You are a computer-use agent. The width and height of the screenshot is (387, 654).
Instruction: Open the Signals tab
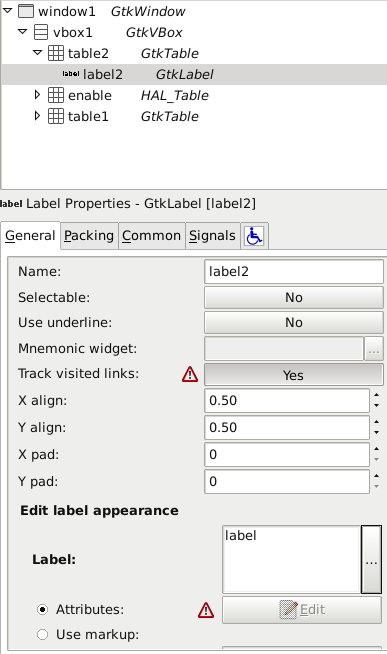pyautogui.click(x=212, y=236)
